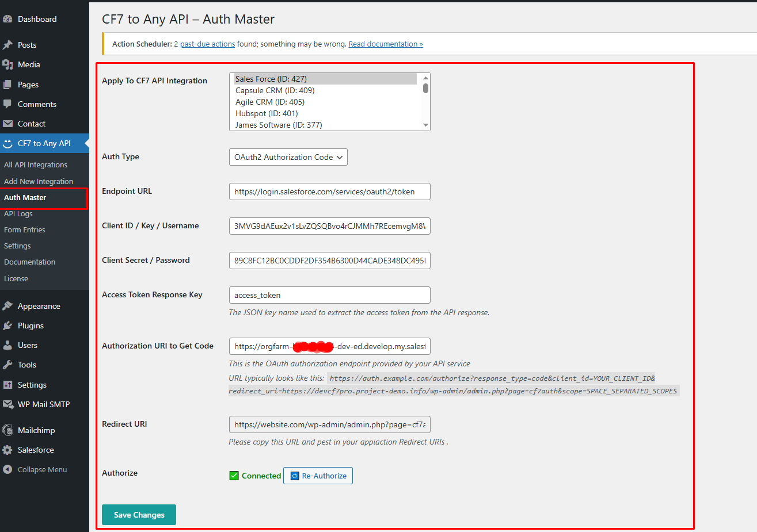757x532 pixels.
Task: Select the Contact mail icon
Action: point(9,124)
